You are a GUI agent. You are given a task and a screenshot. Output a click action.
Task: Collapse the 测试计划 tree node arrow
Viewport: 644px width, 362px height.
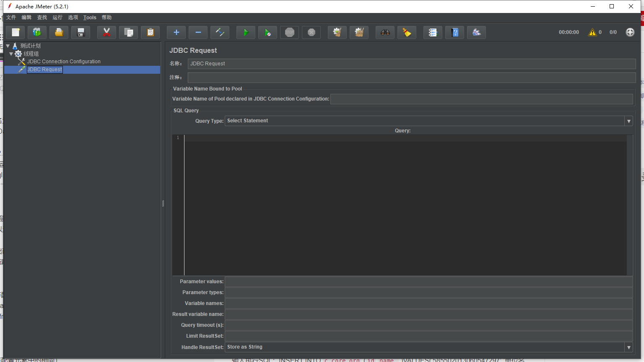coord(8,46)
